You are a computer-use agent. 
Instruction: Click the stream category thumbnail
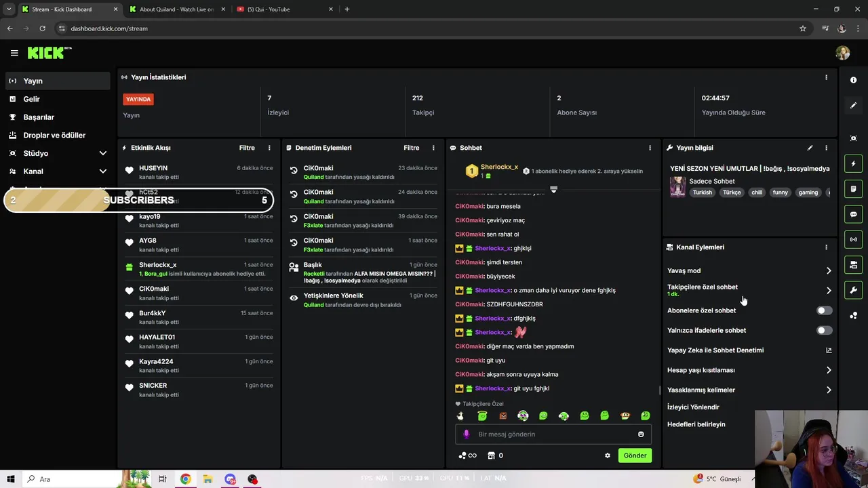click(677, 187)
